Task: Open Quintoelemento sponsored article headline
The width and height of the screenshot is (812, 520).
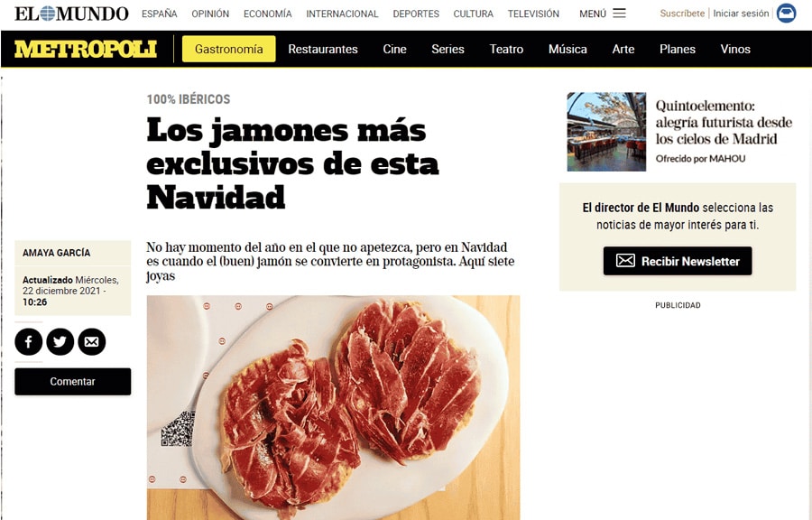Action: 724,123
